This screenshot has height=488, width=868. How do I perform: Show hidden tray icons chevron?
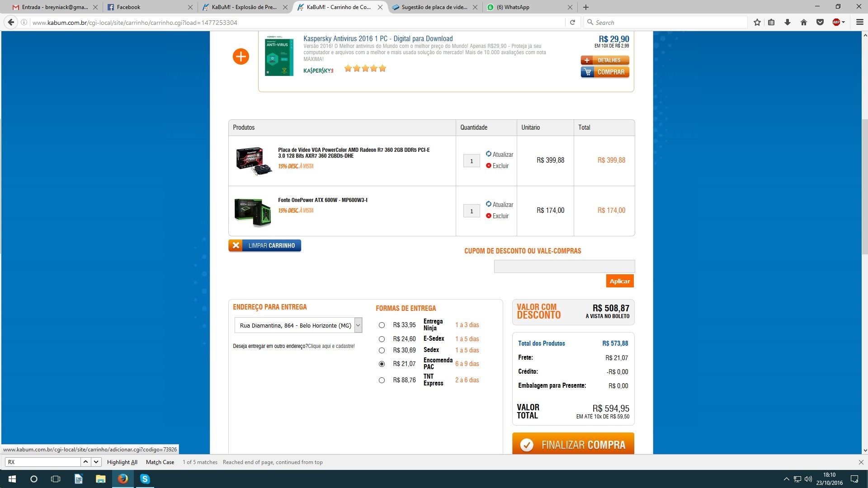pos(786,479)
